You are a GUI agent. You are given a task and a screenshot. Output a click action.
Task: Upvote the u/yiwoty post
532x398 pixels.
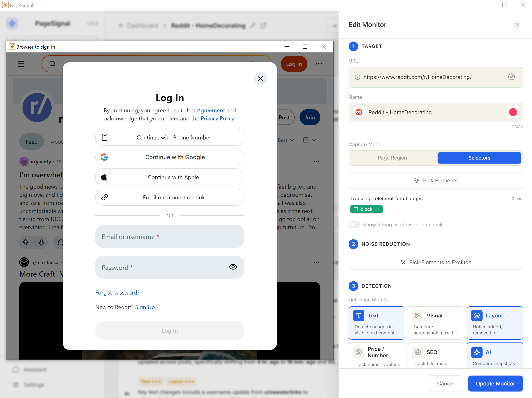(26, 242)
